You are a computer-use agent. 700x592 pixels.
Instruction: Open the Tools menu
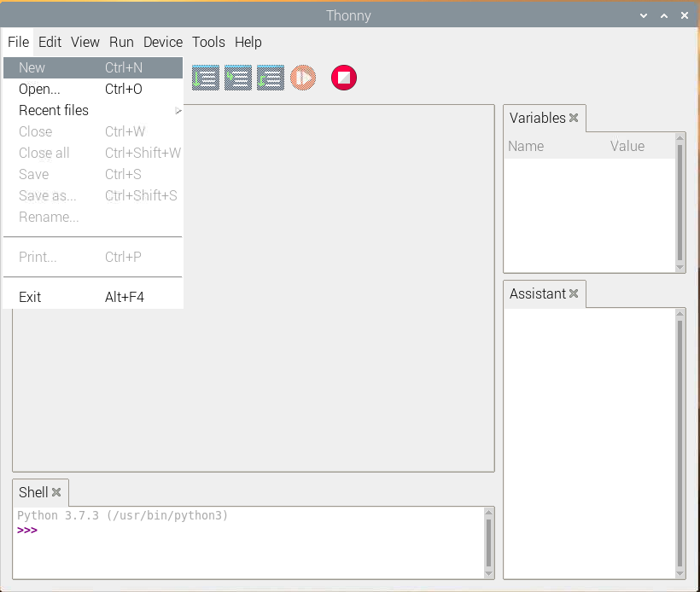(208, 42)
